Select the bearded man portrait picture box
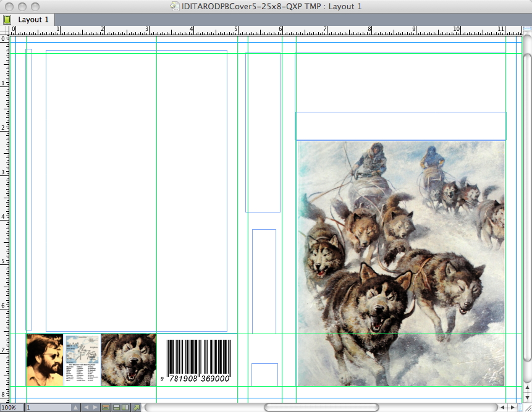This screenshot has width=532, height=412. click(44, 360)
